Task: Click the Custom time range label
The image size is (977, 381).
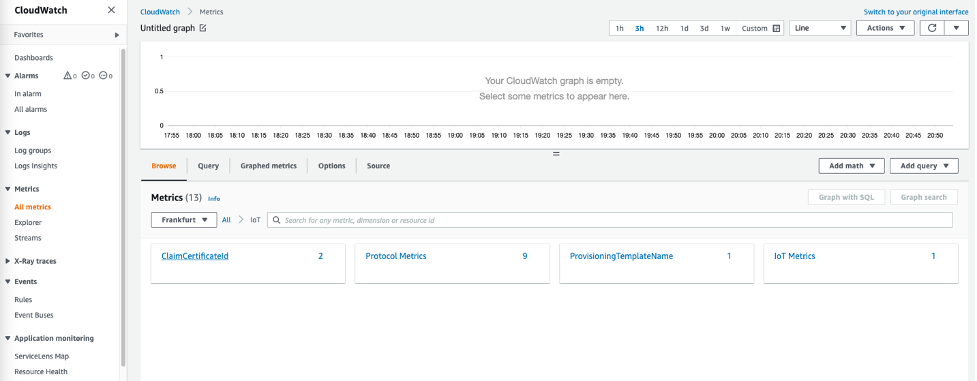Action: [x=755, y=29]
